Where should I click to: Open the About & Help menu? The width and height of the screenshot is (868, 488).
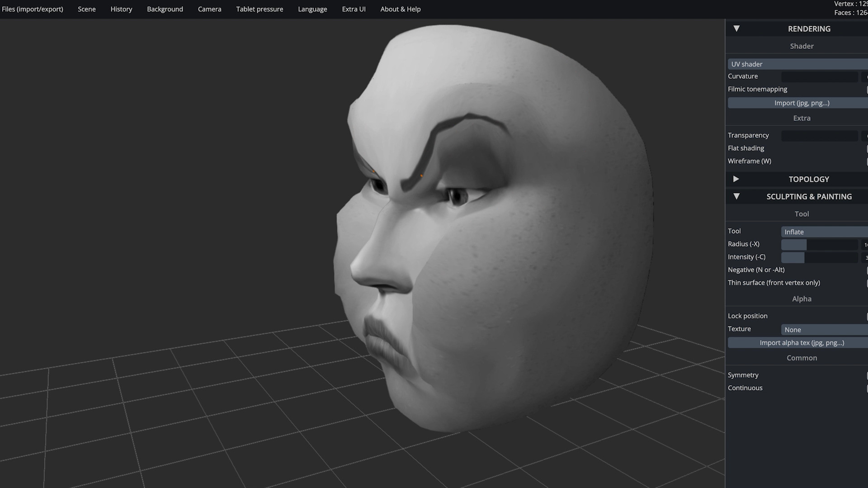coord(400,9)
